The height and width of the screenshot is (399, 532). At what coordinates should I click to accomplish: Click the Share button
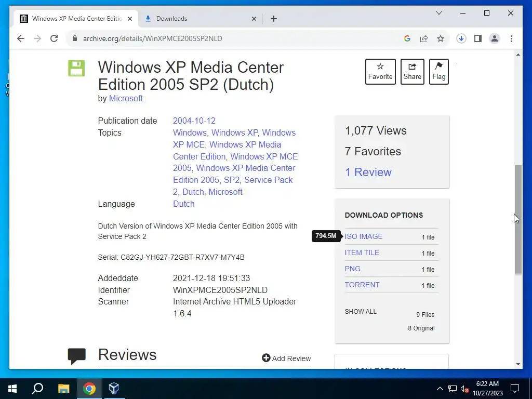tap(412, 72)
